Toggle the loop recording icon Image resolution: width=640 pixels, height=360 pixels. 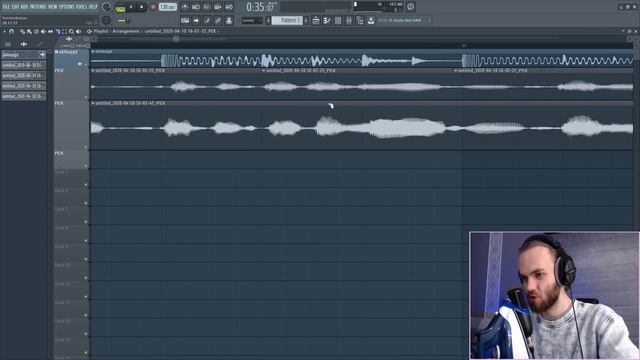click(x=229, y=7)
